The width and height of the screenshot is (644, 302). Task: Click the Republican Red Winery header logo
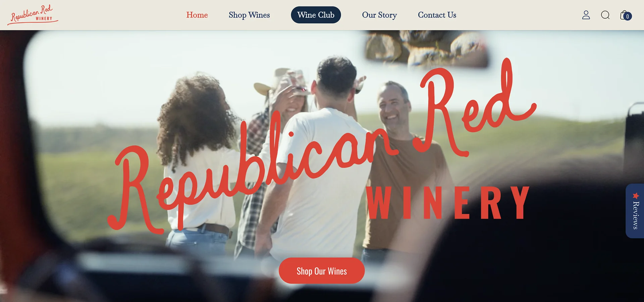33,15
